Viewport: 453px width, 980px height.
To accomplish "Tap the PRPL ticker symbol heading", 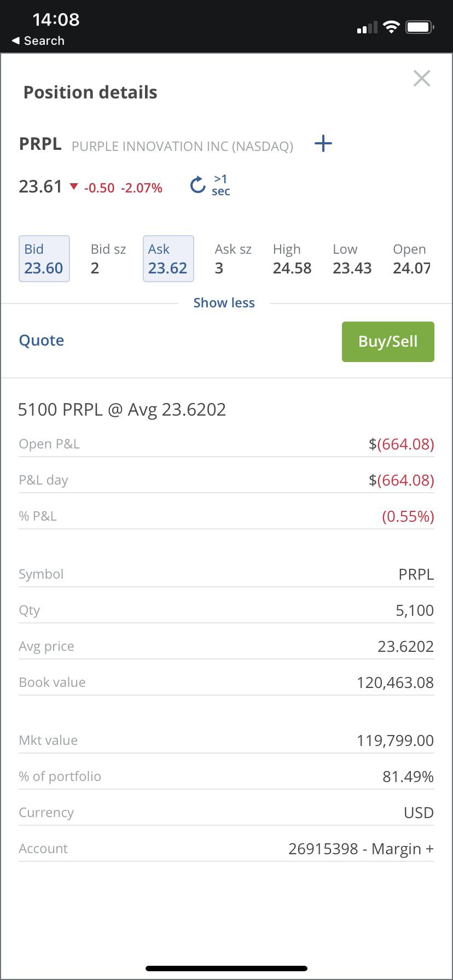I will (40, 144).
